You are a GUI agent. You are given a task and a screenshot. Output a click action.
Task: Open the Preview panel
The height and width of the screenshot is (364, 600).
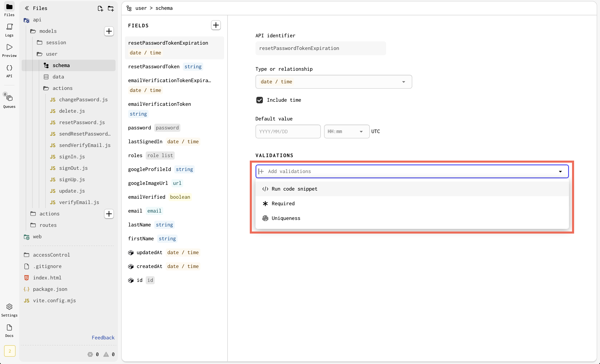click(9, 51)
